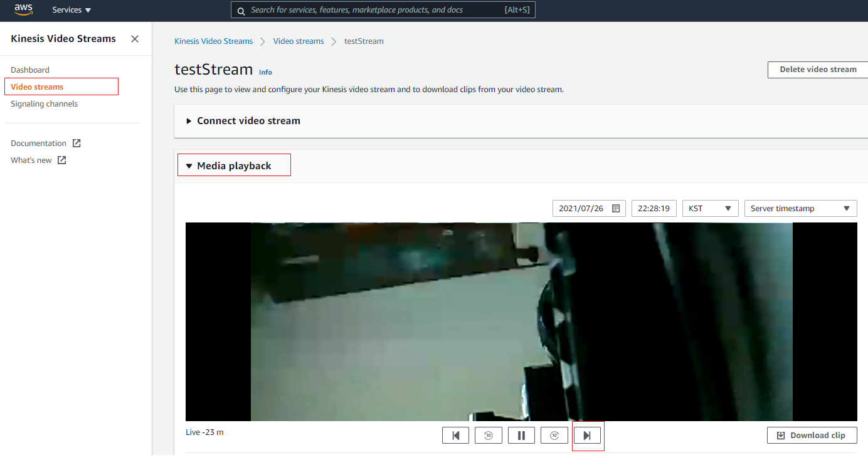Screen dimensions: 868x460
Task: Click Delete video stream button
Action: click(818, 70)
